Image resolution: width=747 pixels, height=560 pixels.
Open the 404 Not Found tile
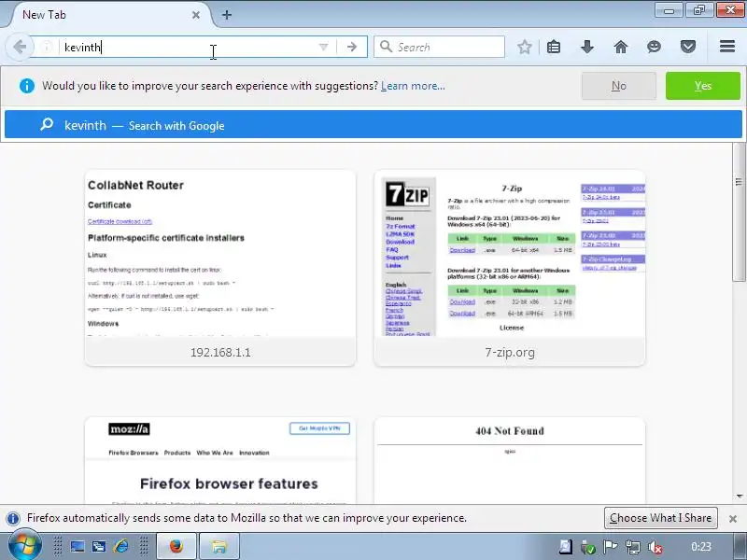(510, 460)
